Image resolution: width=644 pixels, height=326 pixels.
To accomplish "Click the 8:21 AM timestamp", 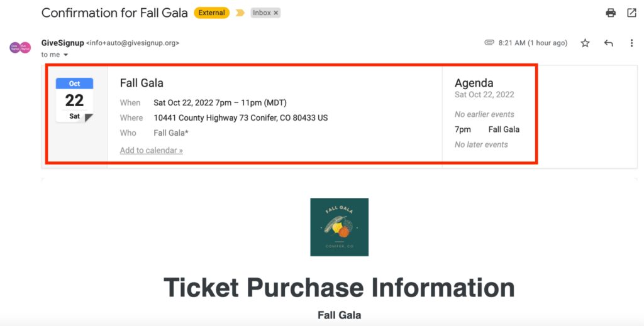I will [533, 43].
